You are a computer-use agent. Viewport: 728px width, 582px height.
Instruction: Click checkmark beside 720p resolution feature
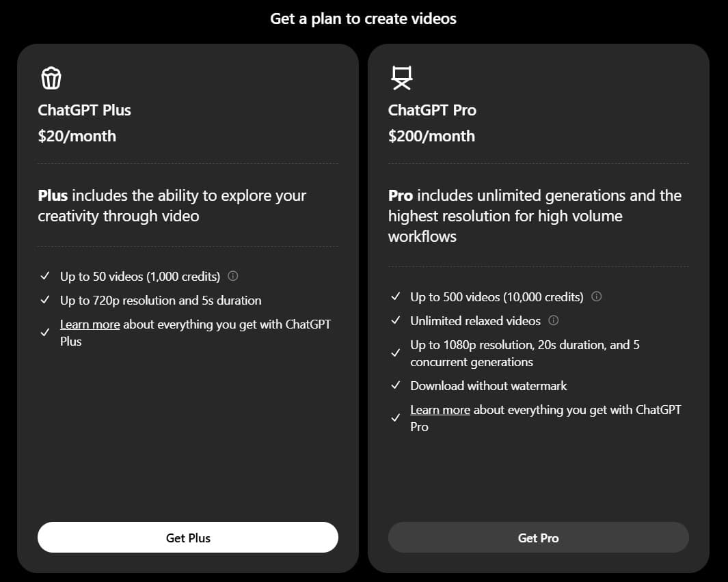tap(45, 300)
